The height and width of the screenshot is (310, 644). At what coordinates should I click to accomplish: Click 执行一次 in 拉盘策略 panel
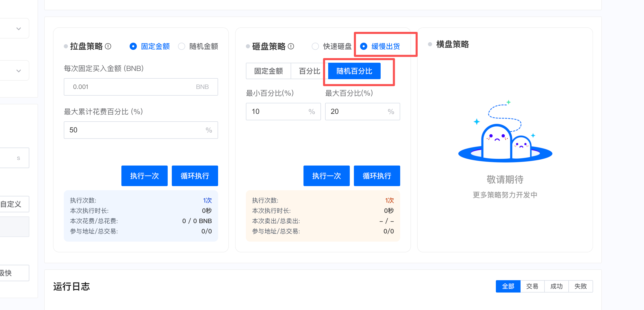[144, 176]
